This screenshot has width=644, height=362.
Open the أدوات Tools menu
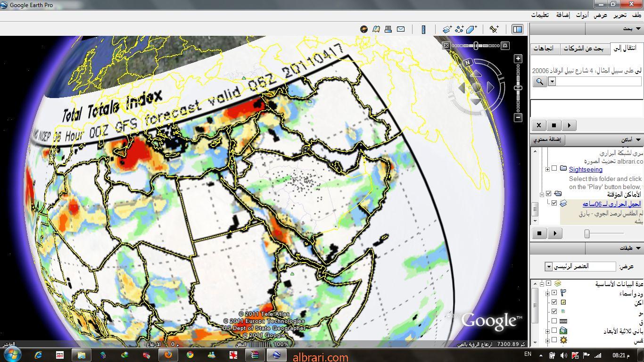point(582,15)
